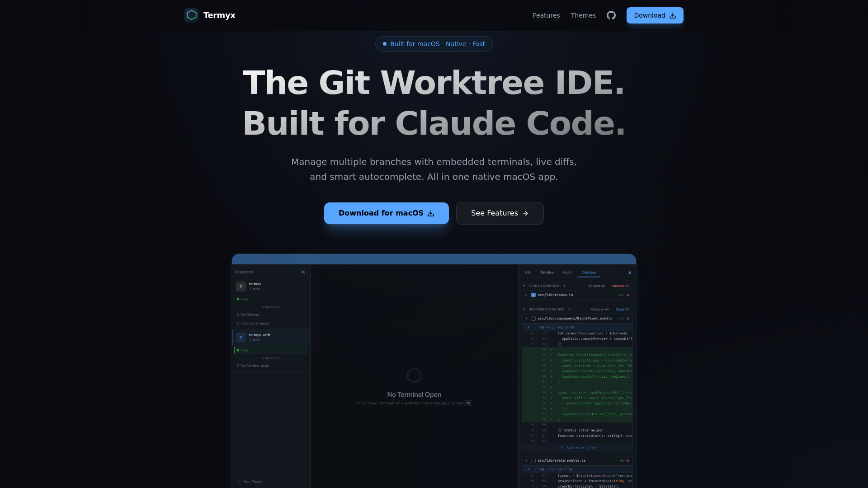Open the Agent tab

pyautogui.click(x=567, y=272)
